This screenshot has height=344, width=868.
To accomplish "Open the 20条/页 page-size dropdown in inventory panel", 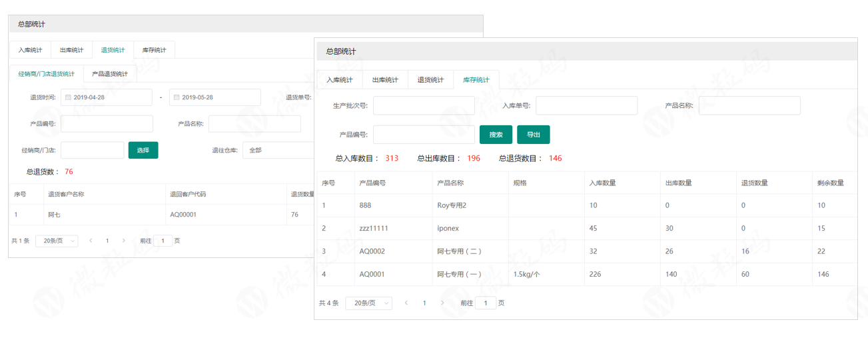I will [x=368, y=303].
